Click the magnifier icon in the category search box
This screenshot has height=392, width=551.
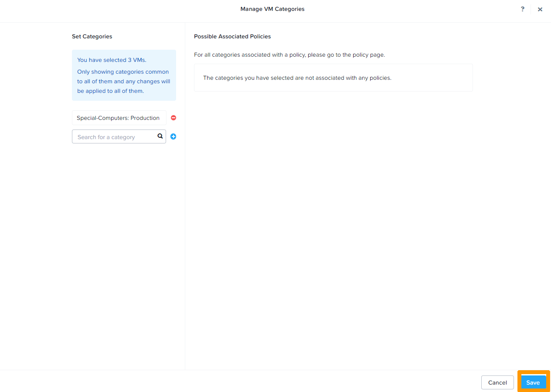160,136
